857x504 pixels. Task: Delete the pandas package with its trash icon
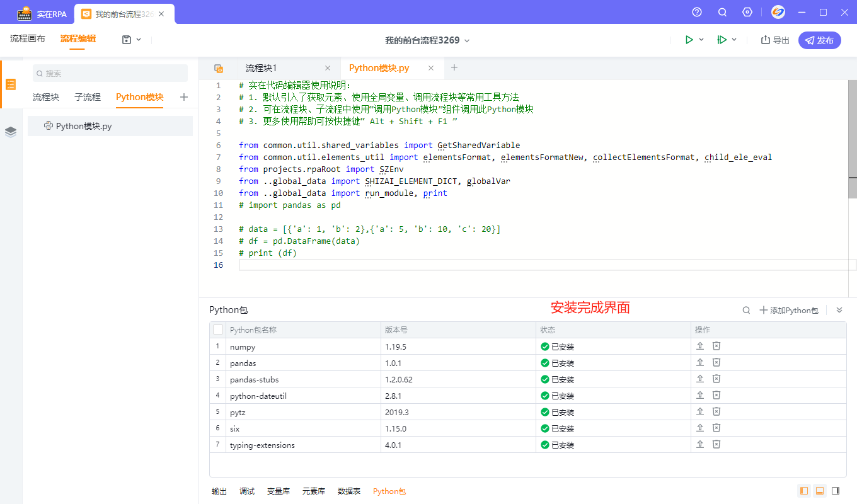click(716, 362)
